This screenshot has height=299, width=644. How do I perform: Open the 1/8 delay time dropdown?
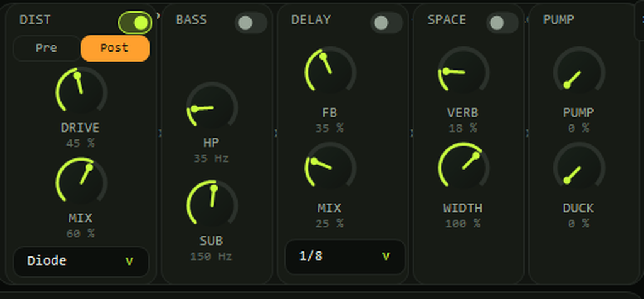click(x=345, y=256)
